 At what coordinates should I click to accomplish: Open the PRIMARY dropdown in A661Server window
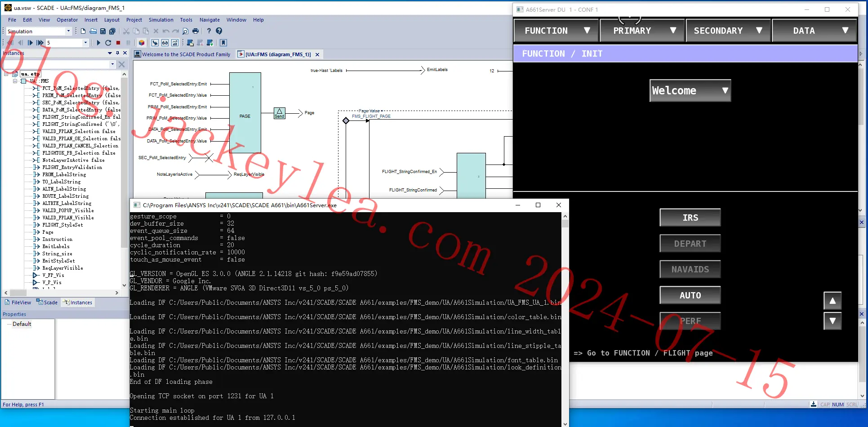point(642,31)
